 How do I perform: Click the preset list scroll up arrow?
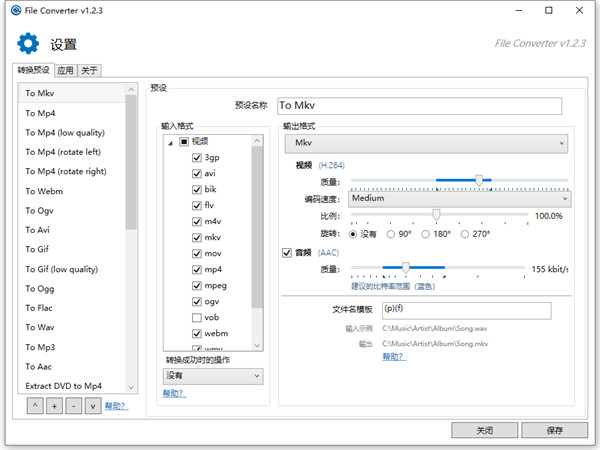(x=131, y=90)
